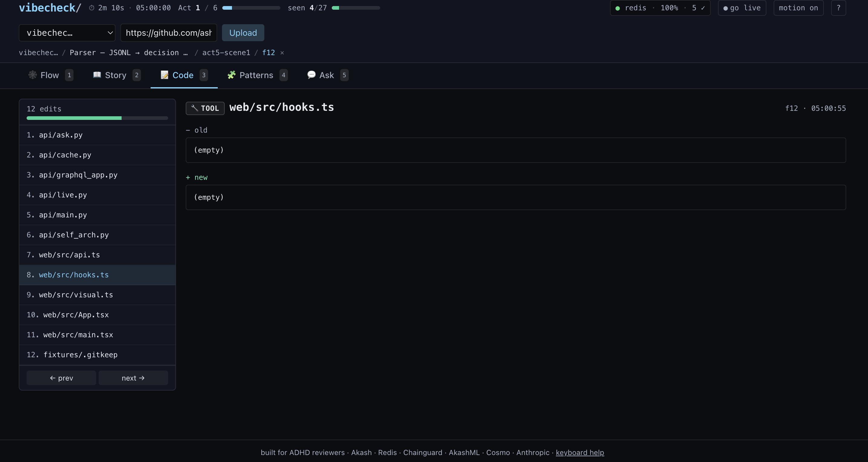Select edit 8 web/src/hooks.ts

97,275
